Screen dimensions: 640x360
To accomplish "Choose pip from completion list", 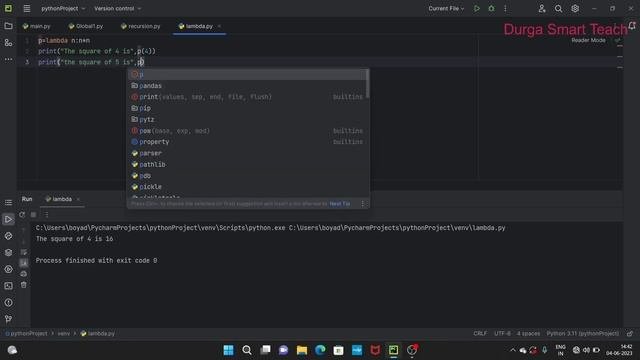I will (247, 108).
